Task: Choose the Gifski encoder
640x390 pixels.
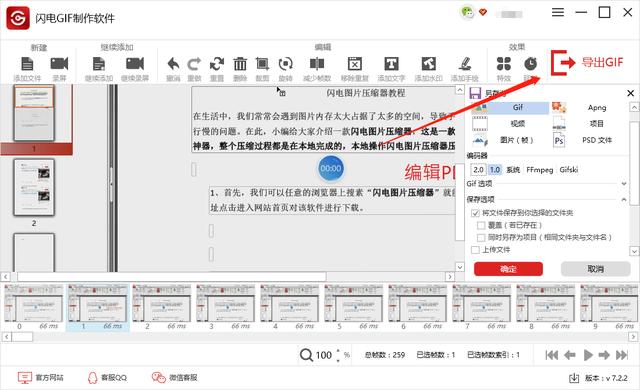Action: 569,170
